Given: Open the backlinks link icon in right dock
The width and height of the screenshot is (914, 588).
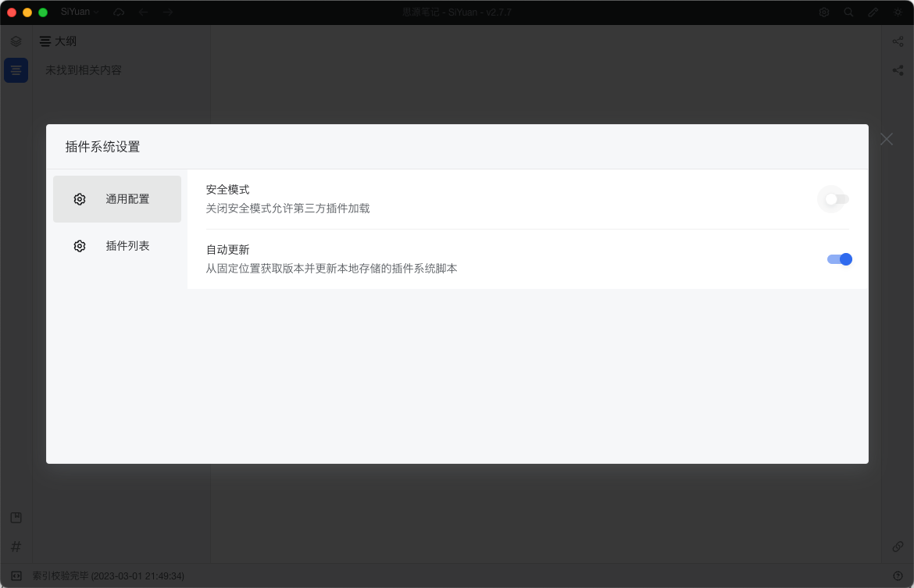Looking at the screenshot, I should coord(898,547).
